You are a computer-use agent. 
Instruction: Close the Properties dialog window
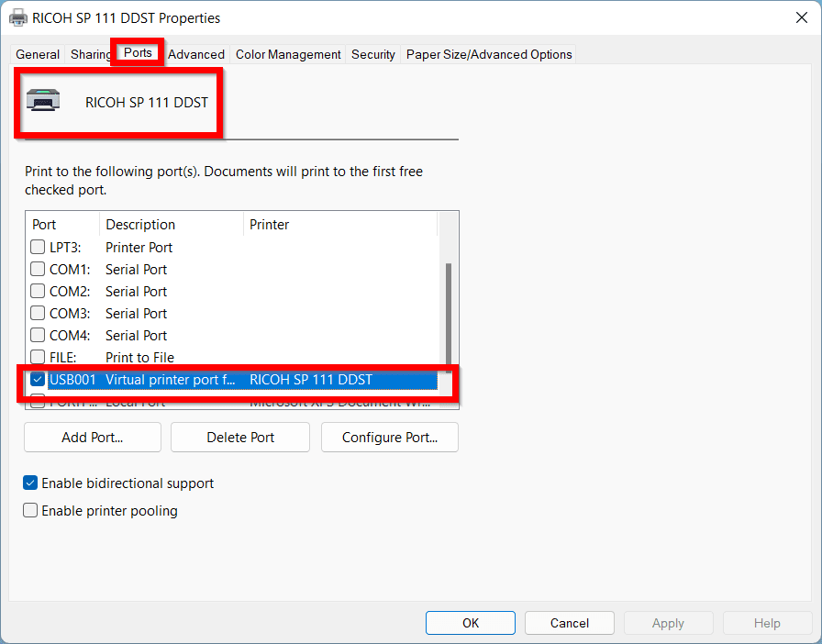pos(802,17)
